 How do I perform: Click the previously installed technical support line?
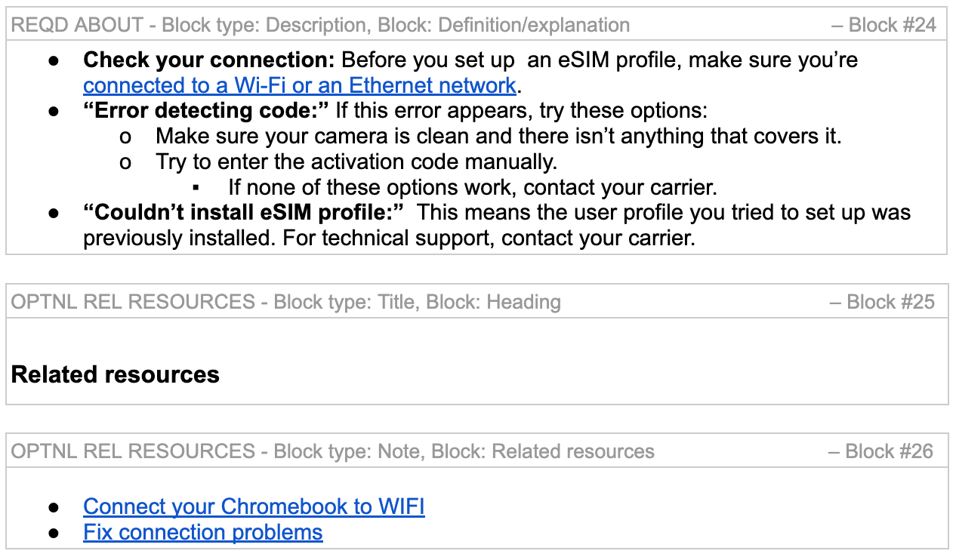pyautogui.click(x=388, y=239)
